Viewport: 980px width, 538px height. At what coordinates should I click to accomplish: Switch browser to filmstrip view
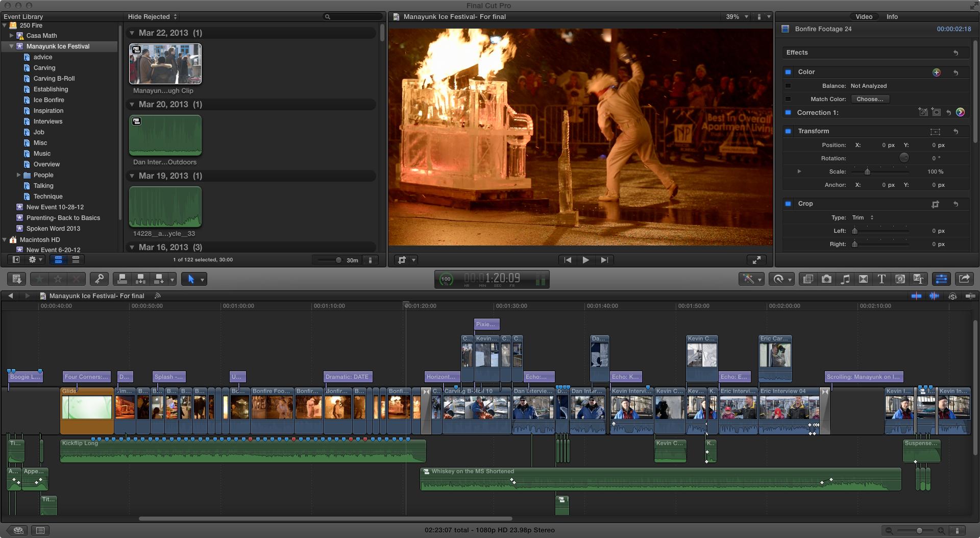pos(59,260)
